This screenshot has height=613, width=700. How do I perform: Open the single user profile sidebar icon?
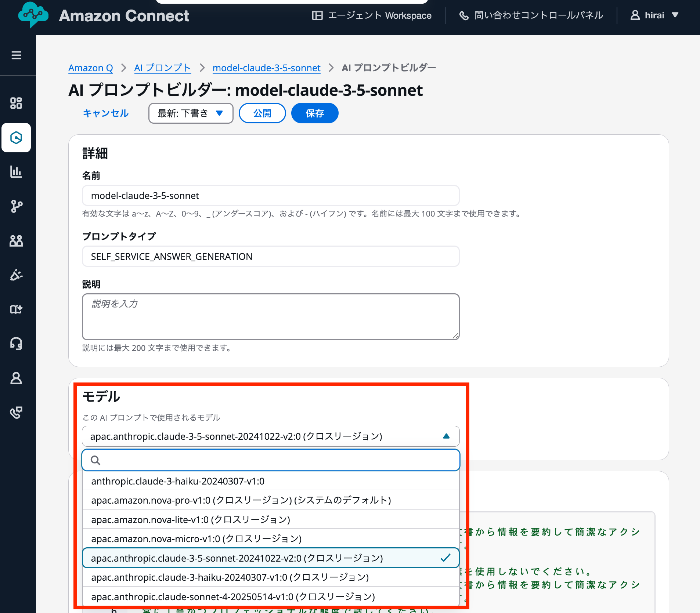[x=16, y=378]
